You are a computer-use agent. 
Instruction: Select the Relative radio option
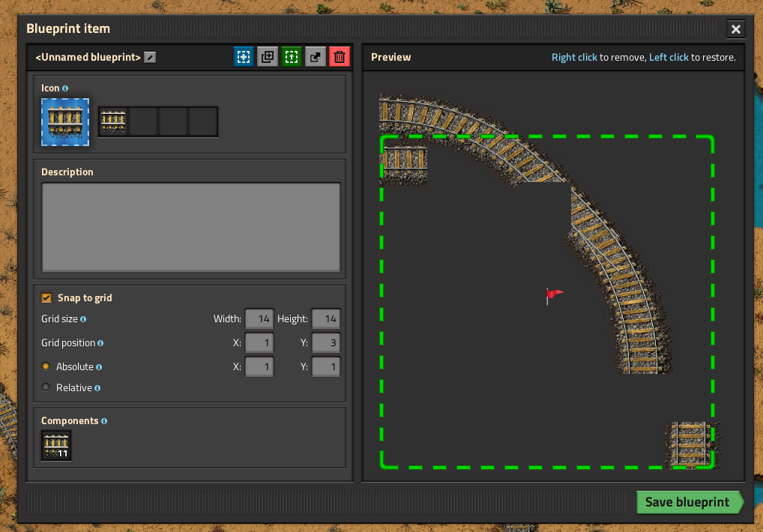pos(46,387)
